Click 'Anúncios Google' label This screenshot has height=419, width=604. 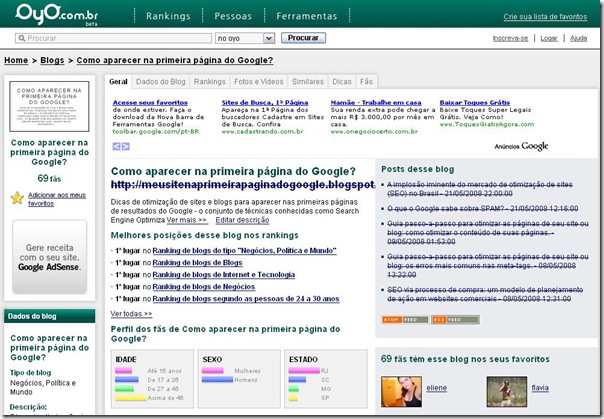click(521, 146)
